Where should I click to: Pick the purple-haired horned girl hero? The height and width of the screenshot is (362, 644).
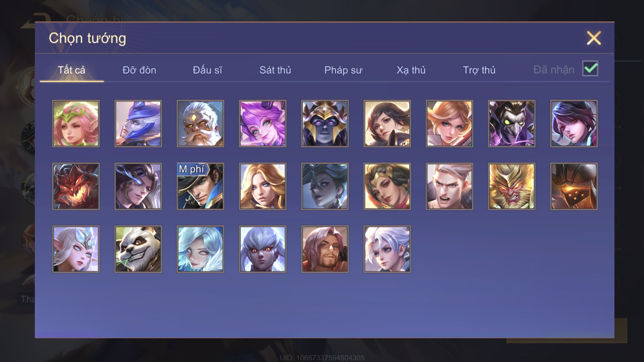[262, 124]
